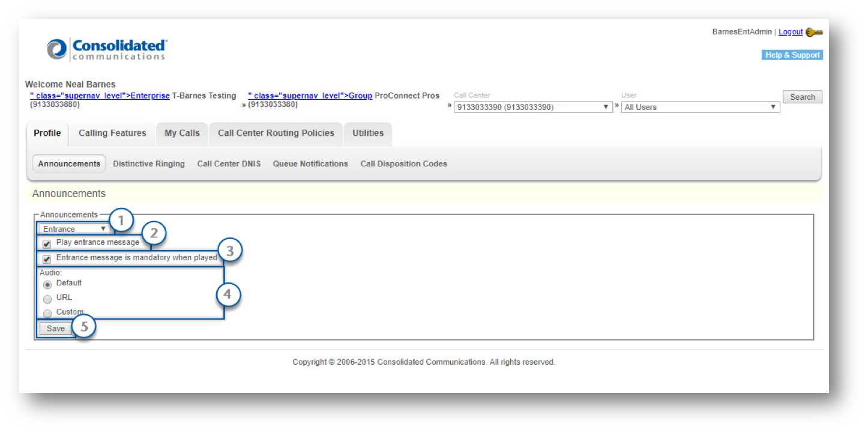Select the Announcements sub-menu item
The image size is (868, 432).
pyautogui.click(x=69, y=164)
